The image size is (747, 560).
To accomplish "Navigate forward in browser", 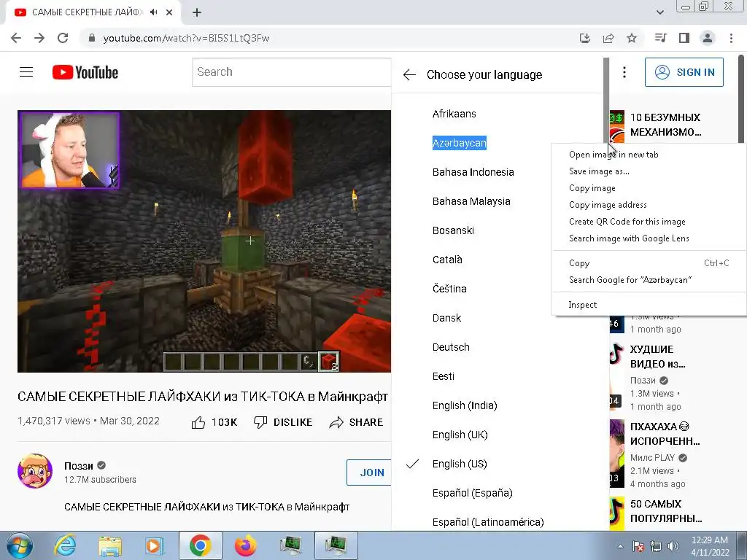I will (x=39, y=38).
